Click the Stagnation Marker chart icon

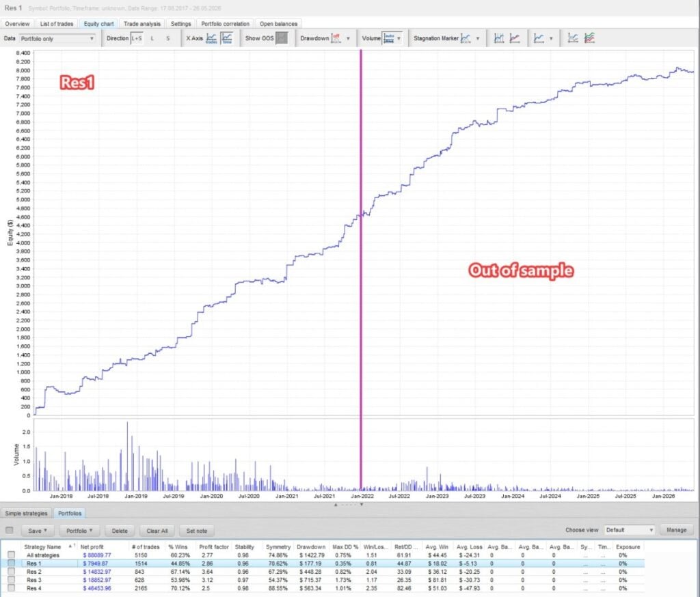466,38
